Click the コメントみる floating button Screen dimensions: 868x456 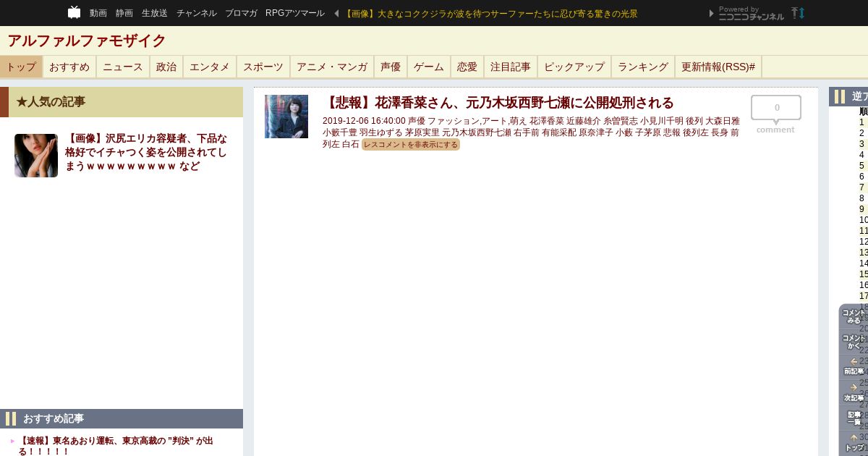point(854,316)
